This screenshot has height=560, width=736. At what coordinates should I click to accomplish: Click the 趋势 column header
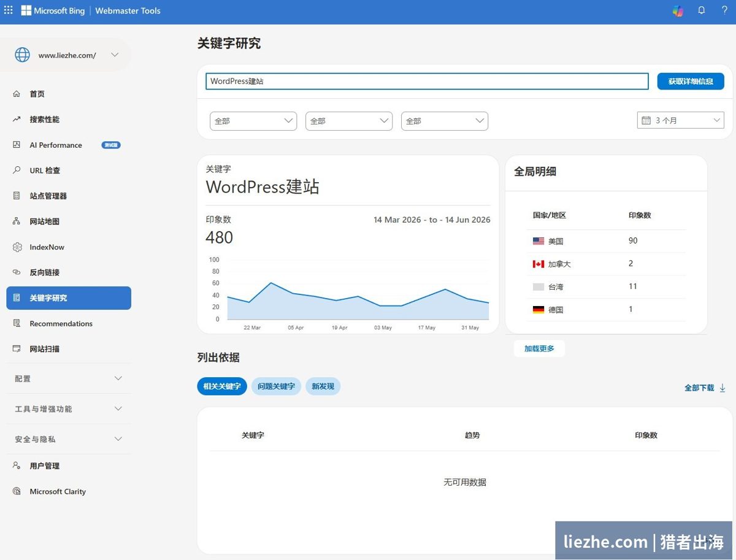coord(472,435)
